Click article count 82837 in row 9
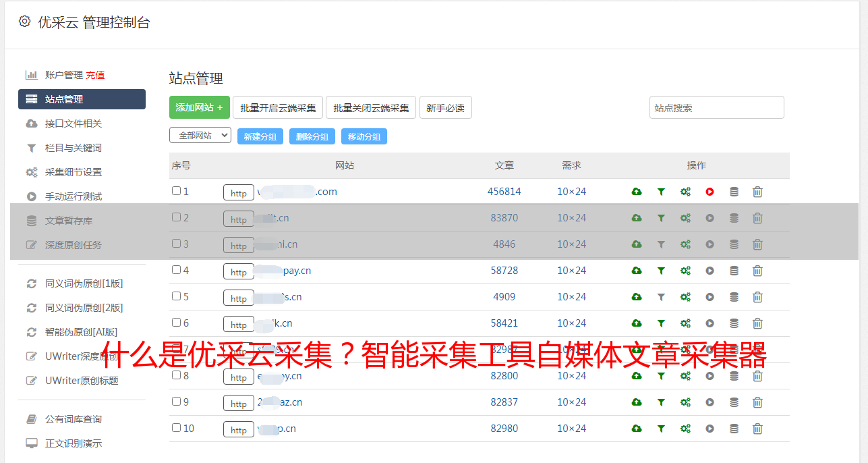 (504, 402)
